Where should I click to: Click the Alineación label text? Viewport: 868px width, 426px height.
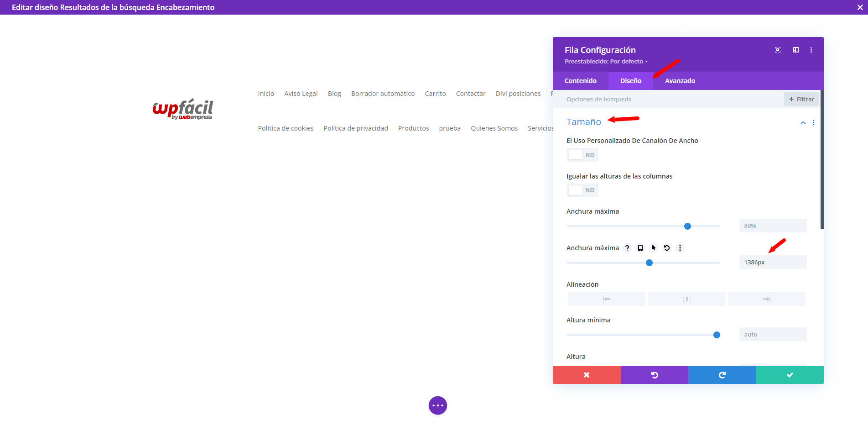tap(582, 284)
